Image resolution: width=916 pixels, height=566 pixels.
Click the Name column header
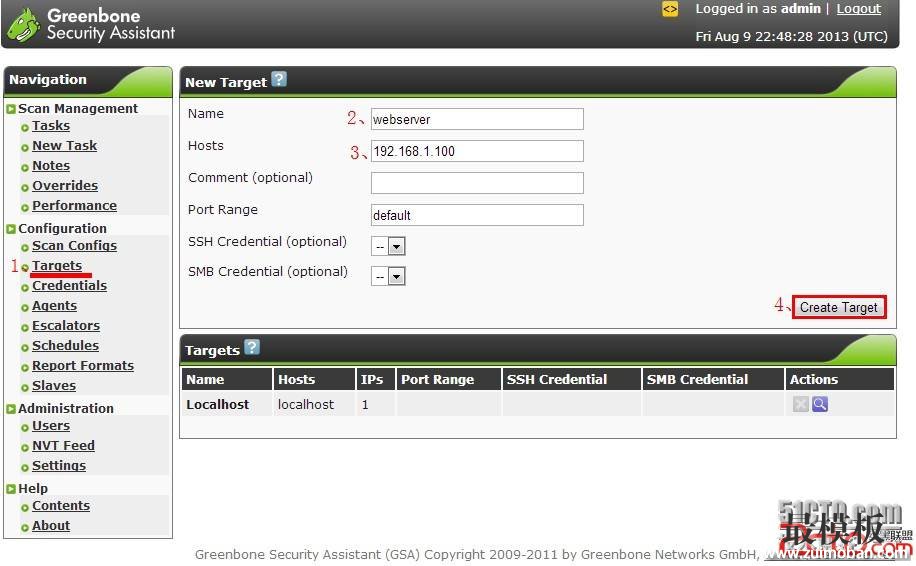[x=227, y=379]
